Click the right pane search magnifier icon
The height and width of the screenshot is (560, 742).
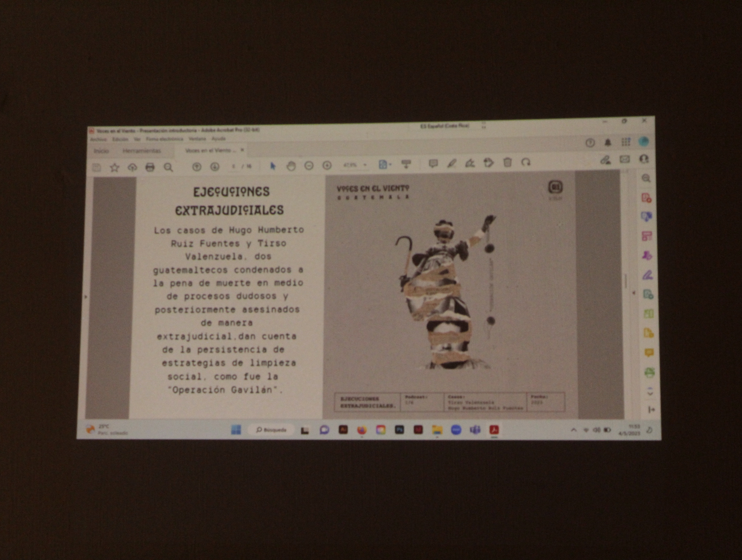(x=646, y=178)
